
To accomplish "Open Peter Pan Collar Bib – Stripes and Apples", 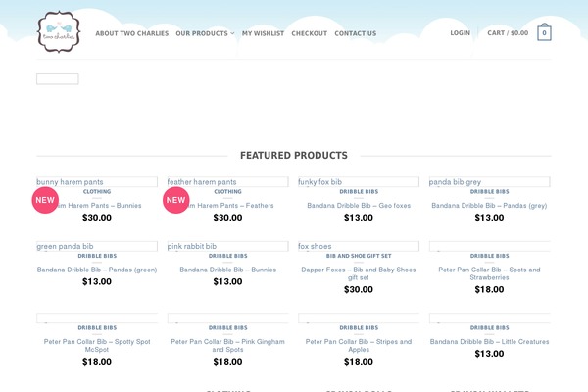I will tap(359, 346).
